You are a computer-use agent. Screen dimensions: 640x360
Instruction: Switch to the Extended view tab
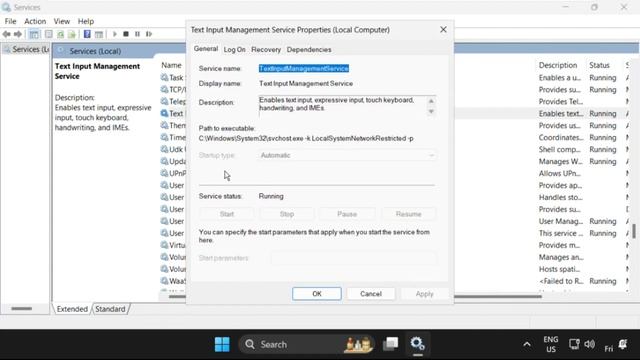[72, 309]
